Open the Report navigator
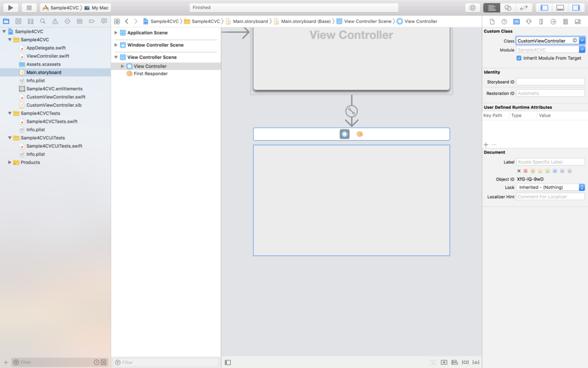The width and height of the screenshot is (588, 368). (x=104, y=21)
